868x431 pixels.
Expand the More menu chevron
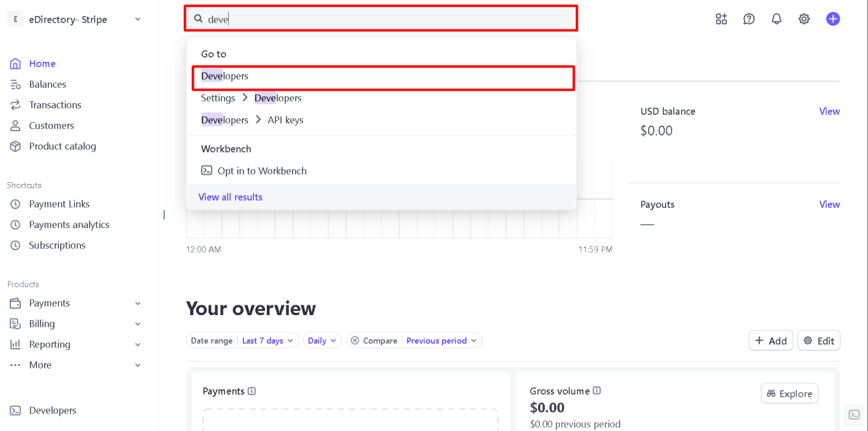pos(138,365)
